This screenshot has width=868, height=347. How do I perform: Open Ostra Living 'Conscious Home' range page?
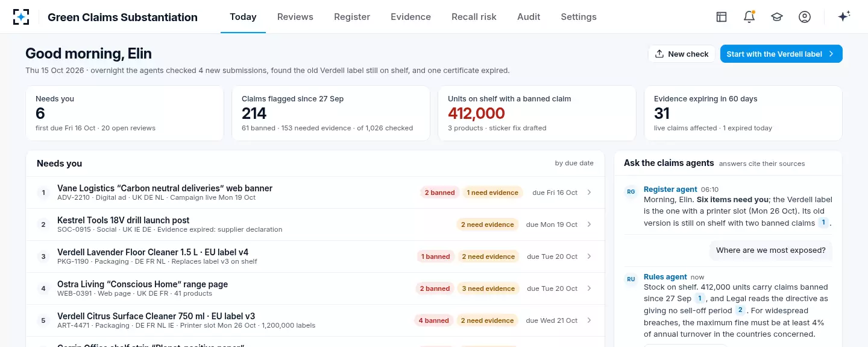click(x=315, y=288)
